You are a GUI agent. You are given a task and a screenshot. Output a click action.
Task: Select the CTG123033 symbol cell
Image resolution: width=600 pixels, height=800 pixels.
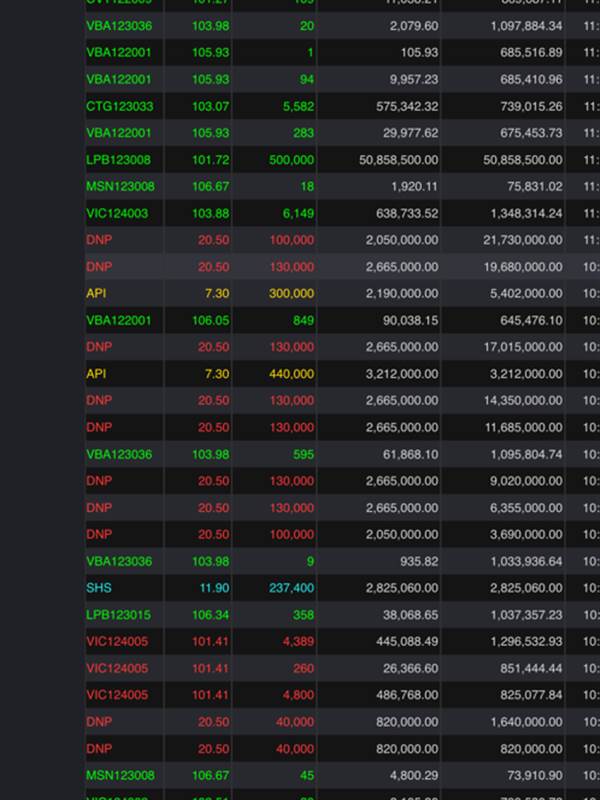120,106
